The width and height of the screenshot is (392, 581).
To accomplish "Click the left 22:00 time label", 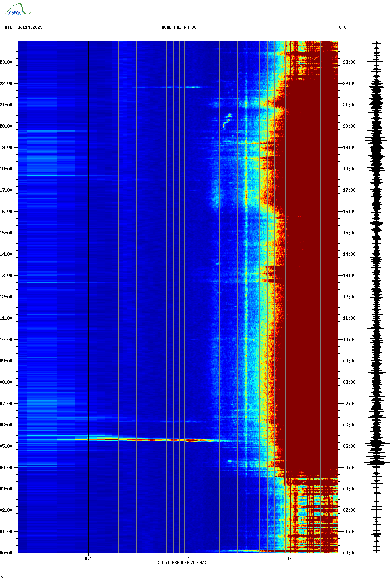I will point(6,84).
